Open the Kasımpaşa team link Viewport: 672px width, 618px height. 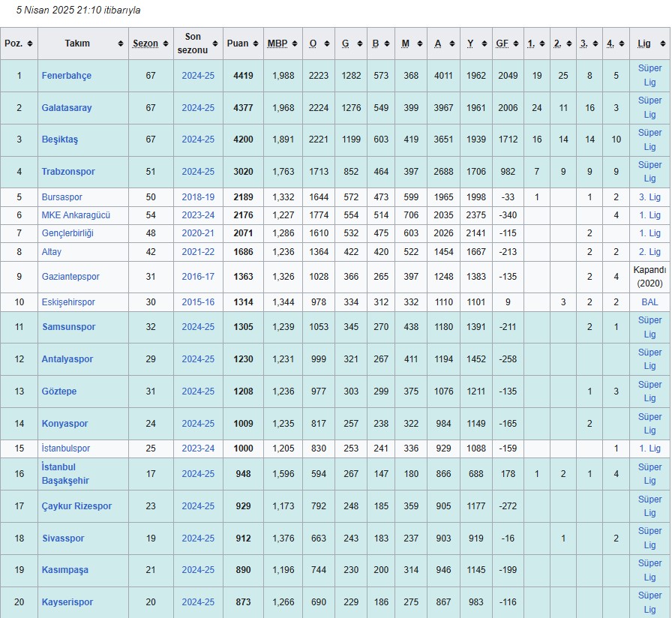[x=64, y=570]
